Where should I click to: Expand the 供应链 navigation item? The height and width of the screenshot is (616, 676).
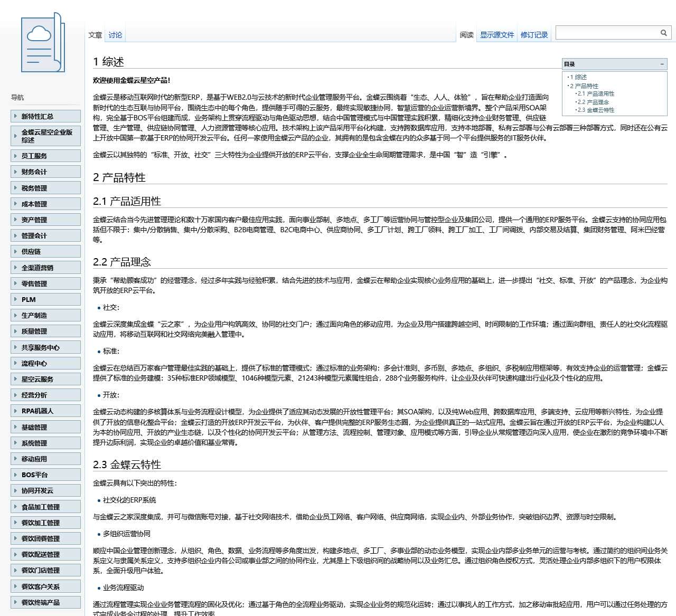tap(45, 251)
